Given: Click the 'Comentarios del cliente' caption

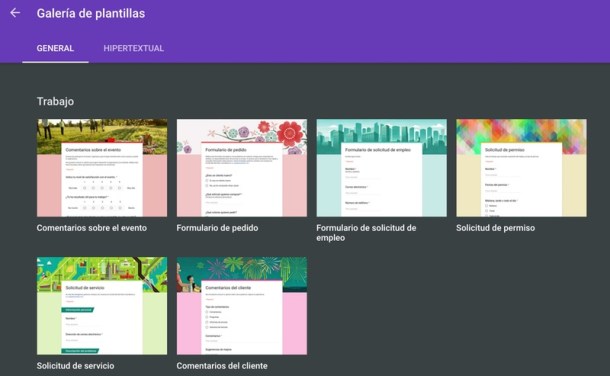Looking at the screenshot, I should pyautogui.click(x=222, y=366).
